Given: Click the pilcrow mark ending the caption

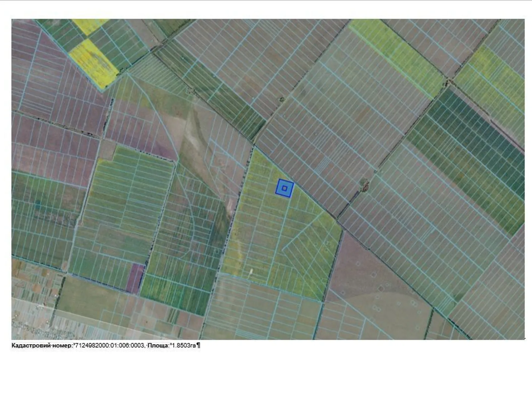Looking at the screenshot, I should pyautogui.click(x=199, y=345).
